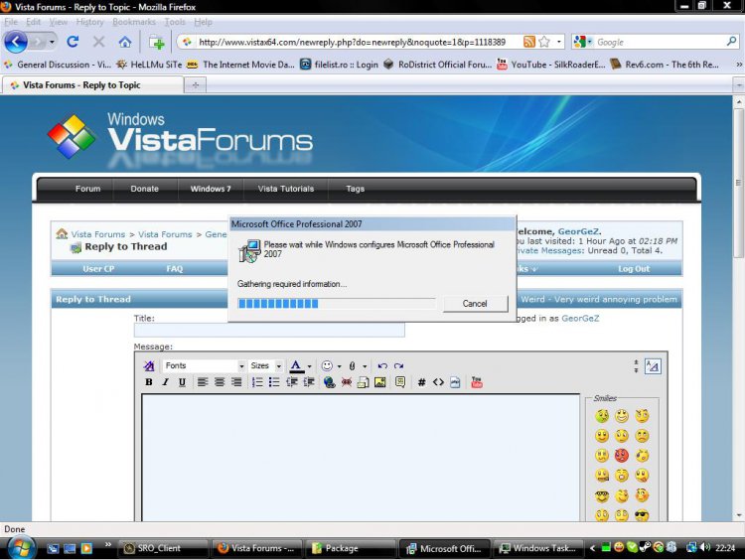
Task: Click the Firefox reload button
Action: [x=73, y=42]
